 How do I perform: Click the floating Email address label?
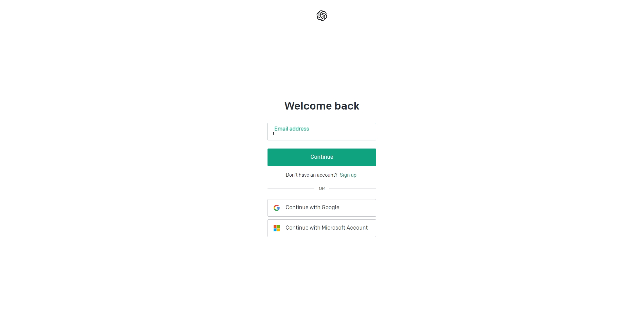tap(292, 129)
